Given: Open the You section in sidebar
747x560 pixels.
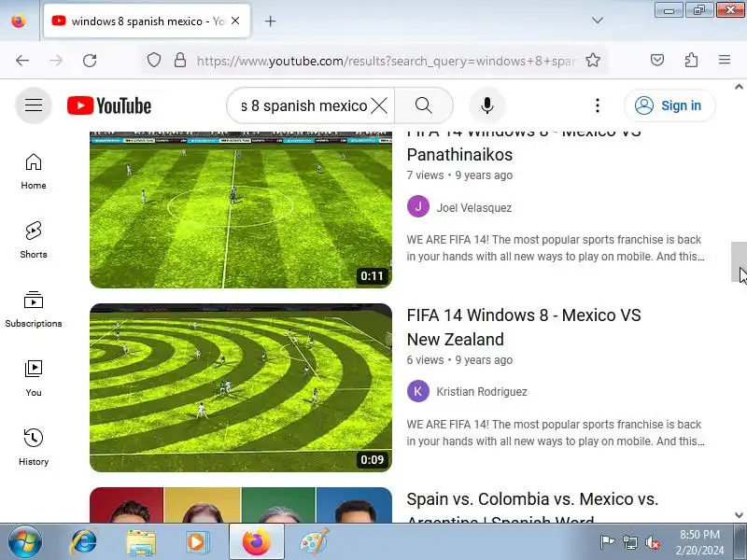Looking at the screenshot, I should coord(34,379).
